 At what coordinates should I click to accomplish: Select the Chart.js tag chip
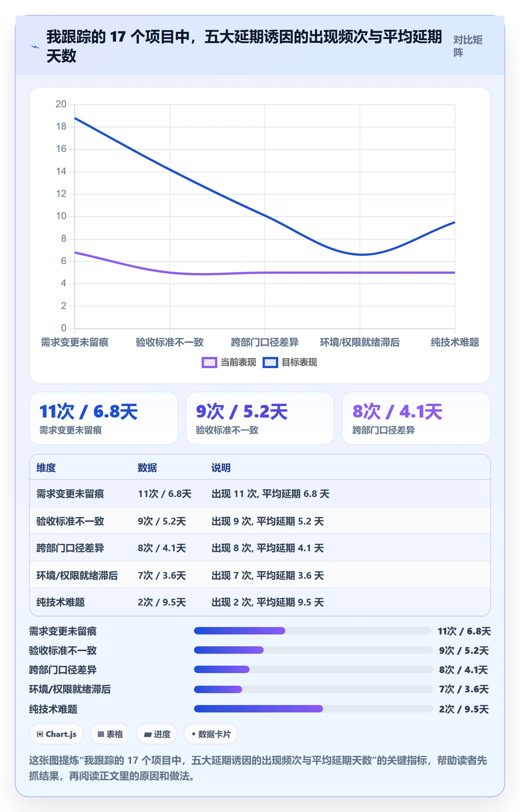(56, 734)
